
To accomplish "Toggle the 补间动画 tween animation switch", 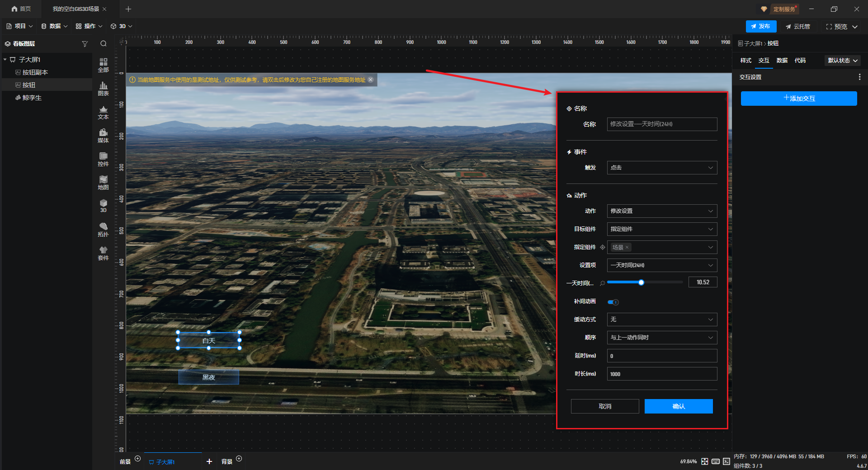I will point(613,302).
